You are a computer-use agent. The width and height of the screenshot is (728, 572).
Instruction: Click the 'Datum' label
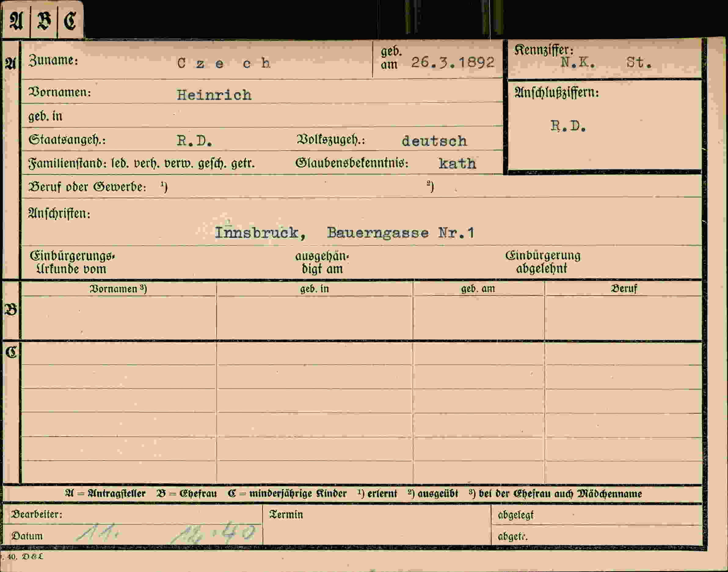(x=27, y=536)
